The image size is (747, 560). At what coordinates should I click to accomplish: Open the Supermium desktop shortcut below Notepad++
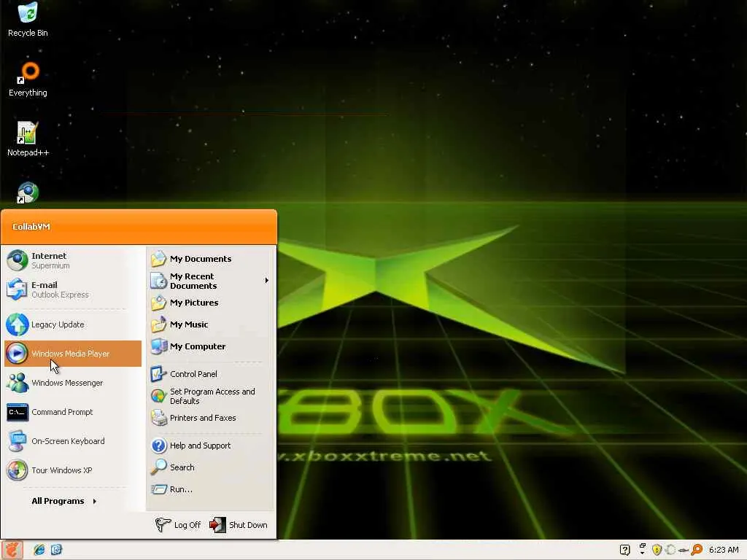28,192
